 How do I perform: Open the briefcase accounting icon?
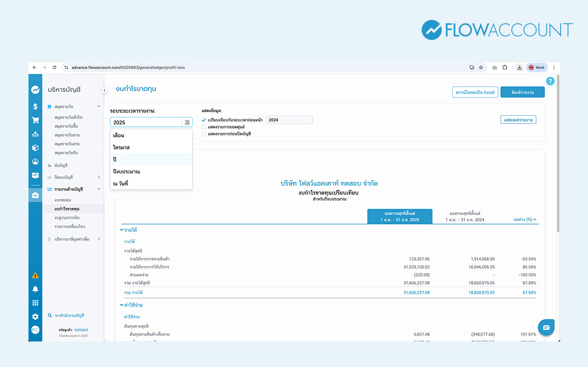pyautogui.click(x=35, y=196)
